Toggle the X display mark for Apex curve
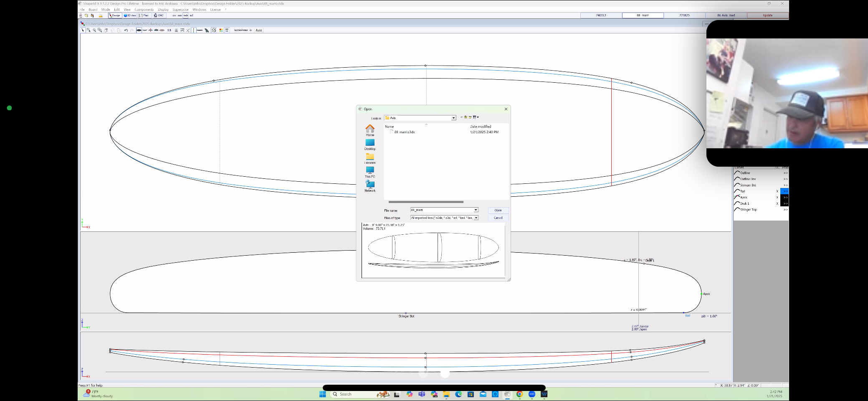The width and height of the screenshot is (868, 401). [x=777, y=198]
